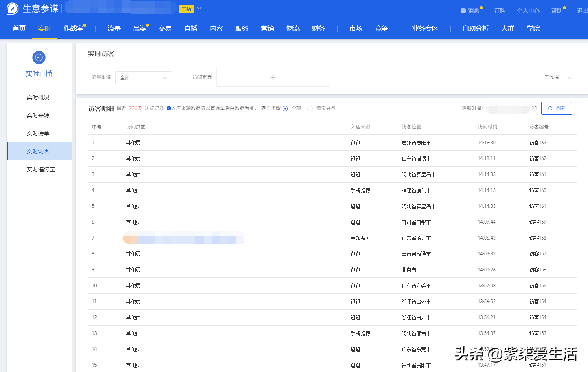
Task: Click the plus icon in 访问页面 box
Action: (x=273, y=77)
